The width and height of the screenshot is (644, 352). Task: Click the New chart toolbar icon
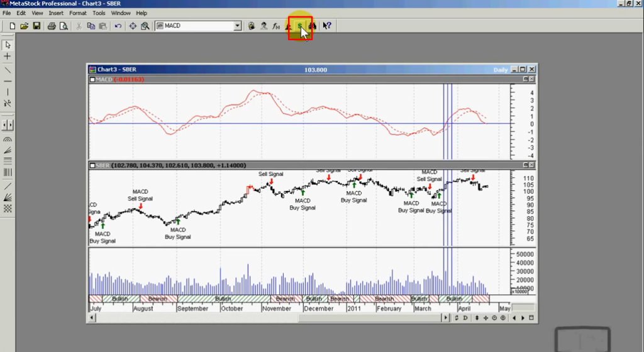click(12, 26)
